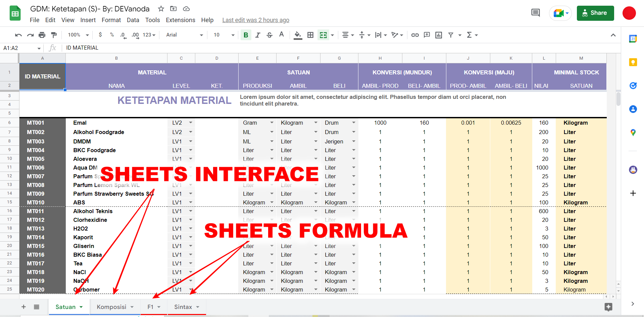Click the Redo icon in toolbar

(30, 35)
